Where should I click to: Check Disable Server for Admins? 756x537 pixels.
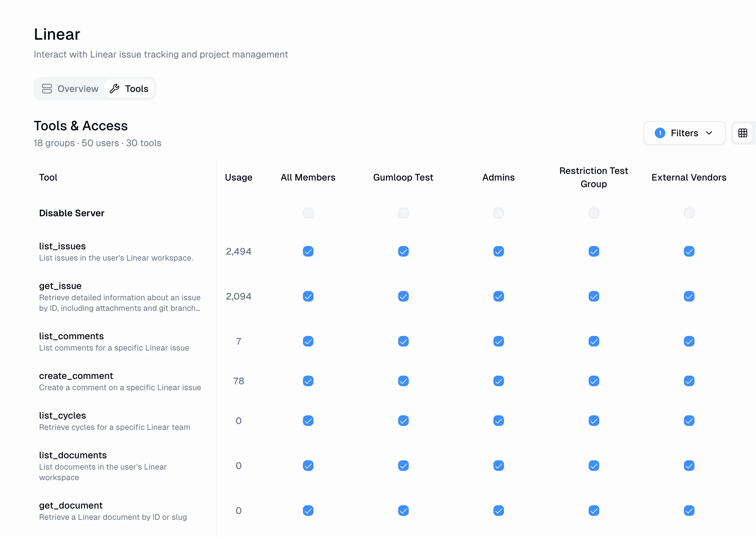pyautogui.click(x=498, y=213)
